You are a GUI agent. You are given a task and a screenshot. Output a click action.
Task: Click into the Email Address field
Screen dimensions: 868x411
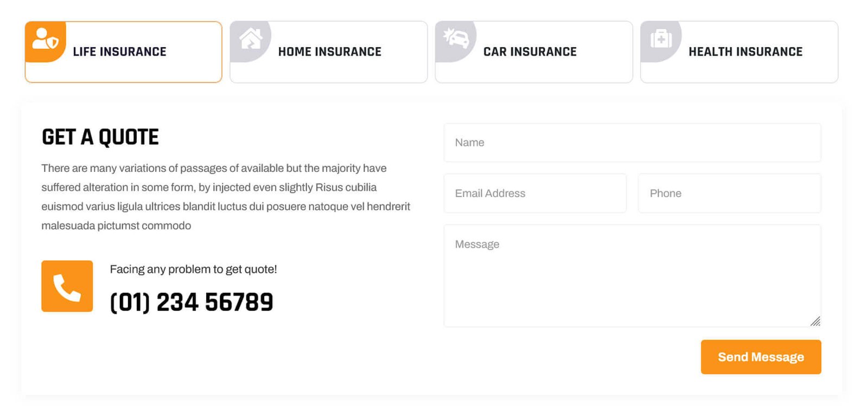[x=535, y=194]
